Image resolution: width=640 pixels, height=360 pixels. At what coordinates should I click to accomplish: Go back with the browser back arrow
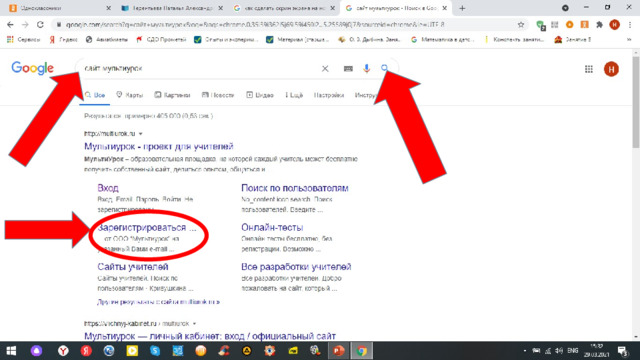[10, 24]
